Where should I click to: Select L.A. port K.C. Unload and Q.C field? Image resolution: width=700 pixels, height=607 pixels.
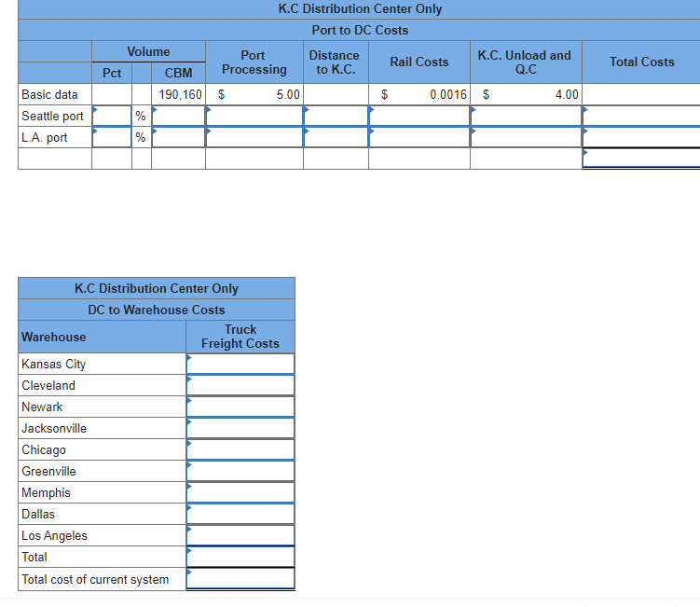pyautogui.click(x=526, y=137)
